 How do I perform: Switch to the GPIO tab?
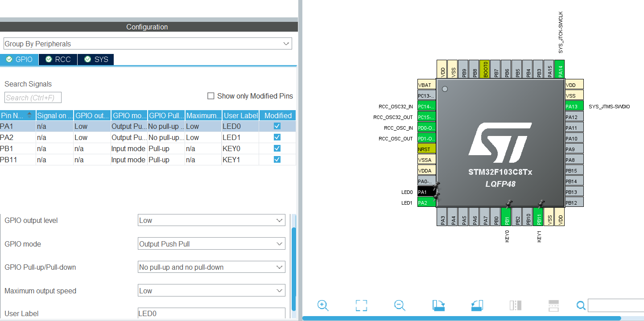coord(19,59)
